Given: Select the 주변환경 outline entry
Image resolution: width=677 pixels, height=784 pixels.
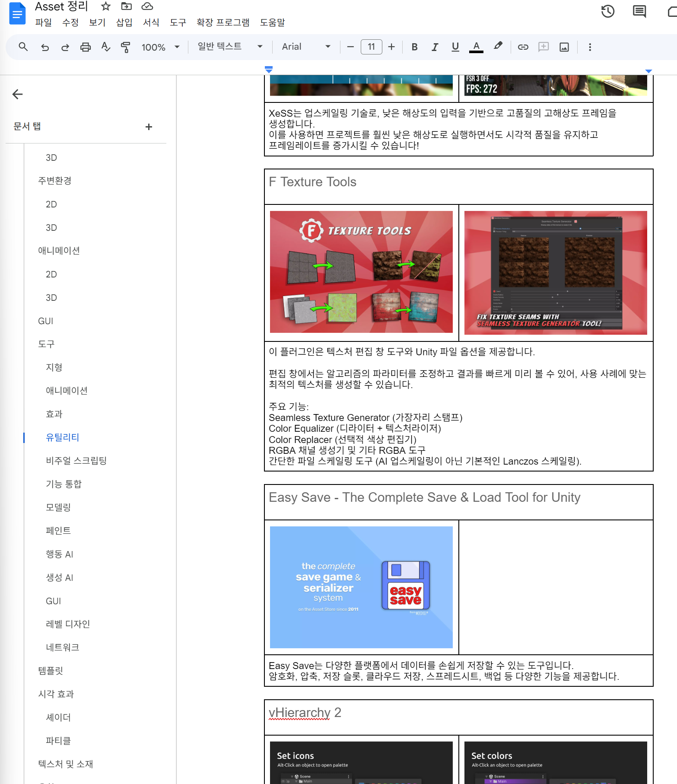Looking at the screenshot, I should (x=55, y=181).
